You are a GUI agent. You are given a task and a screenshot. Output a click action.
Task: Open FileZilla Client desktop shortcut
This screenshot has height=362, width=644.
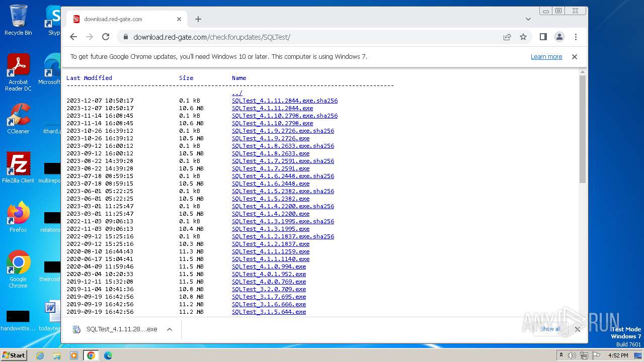click(x=18, y=167)
